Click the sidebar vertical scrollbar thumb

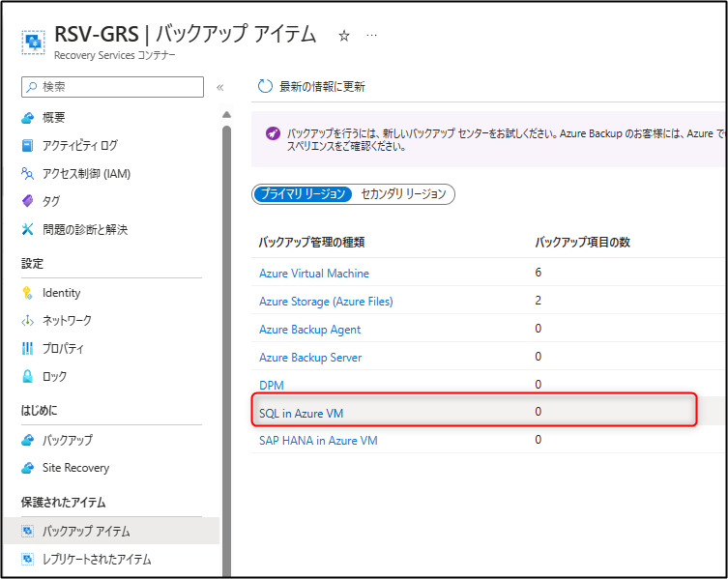[x=226, y=351]
